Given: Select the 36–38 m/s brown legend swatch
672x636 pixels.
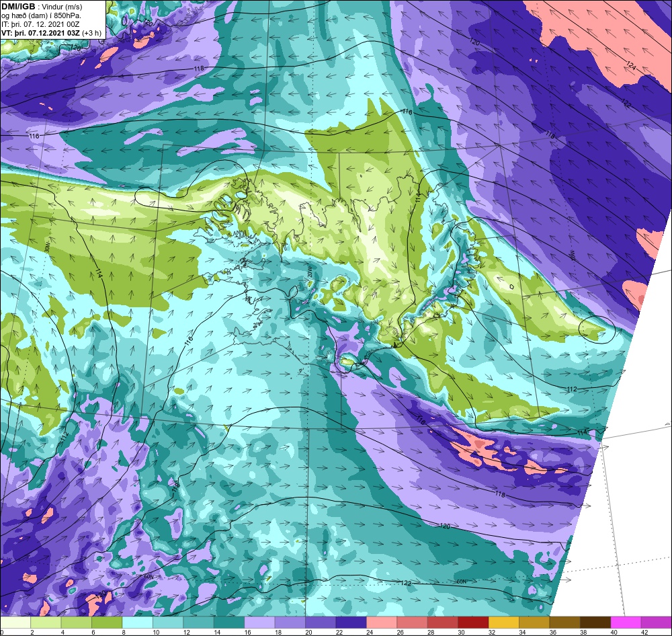Looking at the screenshot, I should pos(565,623).
